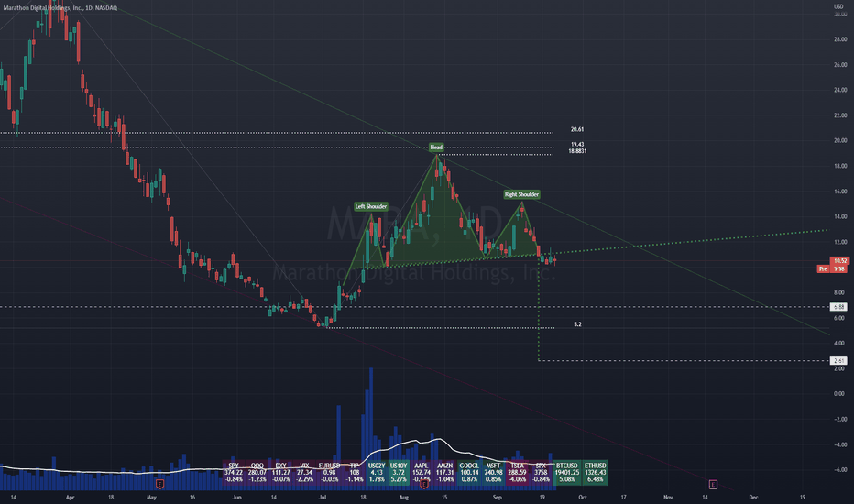The image size is (854, 504).
Task: Click the 5.2 horizontal level label
Action: coord(577,324)
